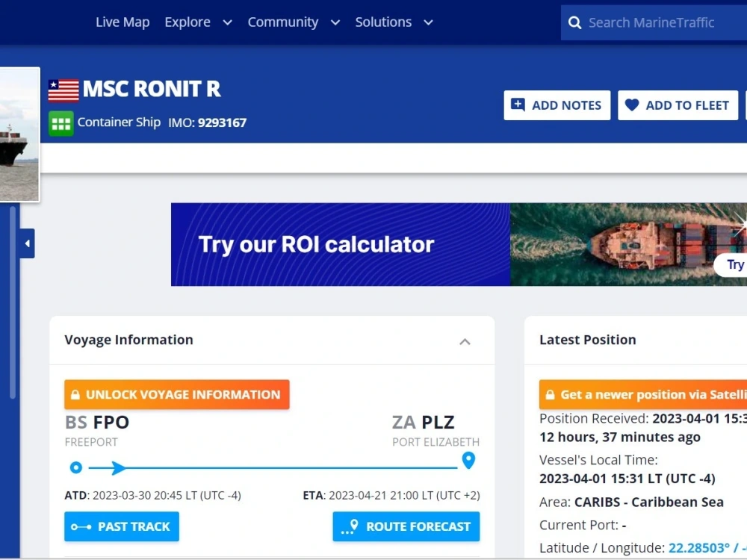Click the search magnifier icon
The image size is (747, 560).
click(x=575, y=22)
